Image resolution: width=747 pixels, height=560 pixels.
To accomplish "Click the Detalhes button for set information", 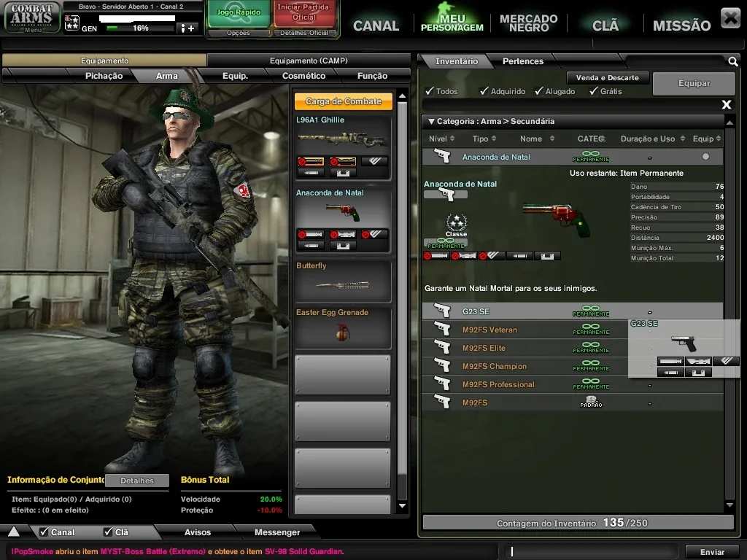I will 136,481.
